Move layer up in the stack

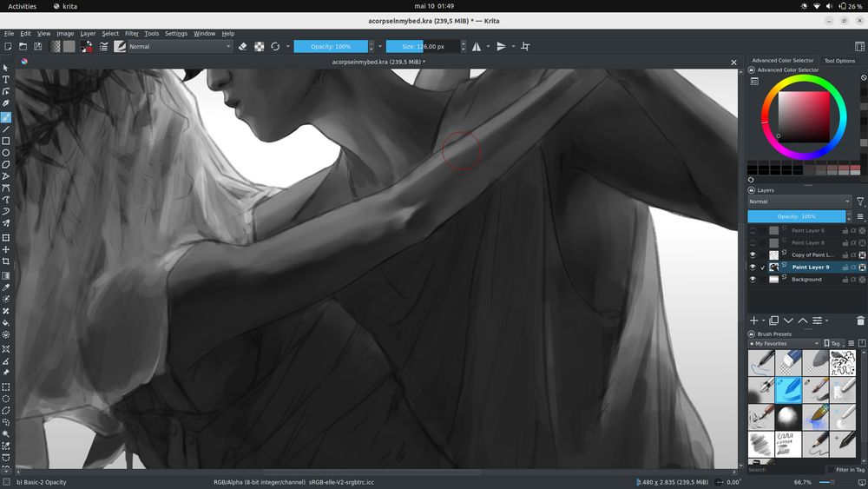pos(803,320)
